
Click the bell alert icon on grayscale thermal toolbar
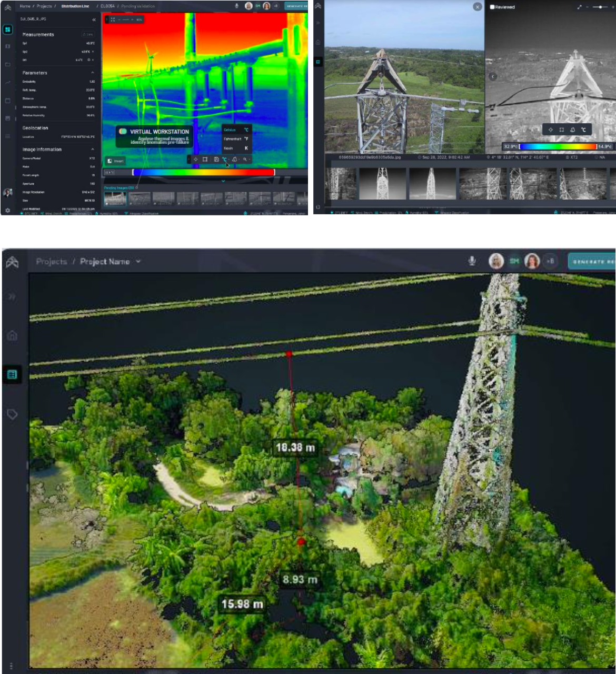click(572, 130)
